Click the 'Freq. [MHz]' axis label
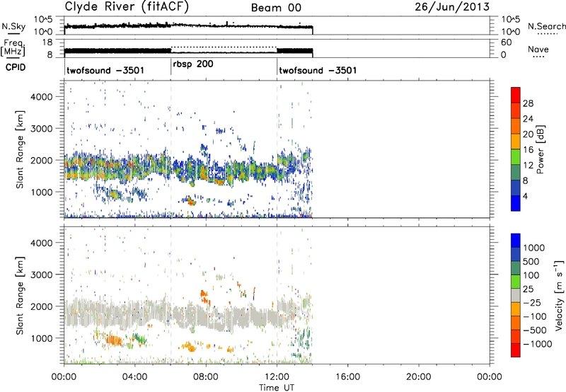This screenshot has width=566, height=392. click(x=13, y=48)
